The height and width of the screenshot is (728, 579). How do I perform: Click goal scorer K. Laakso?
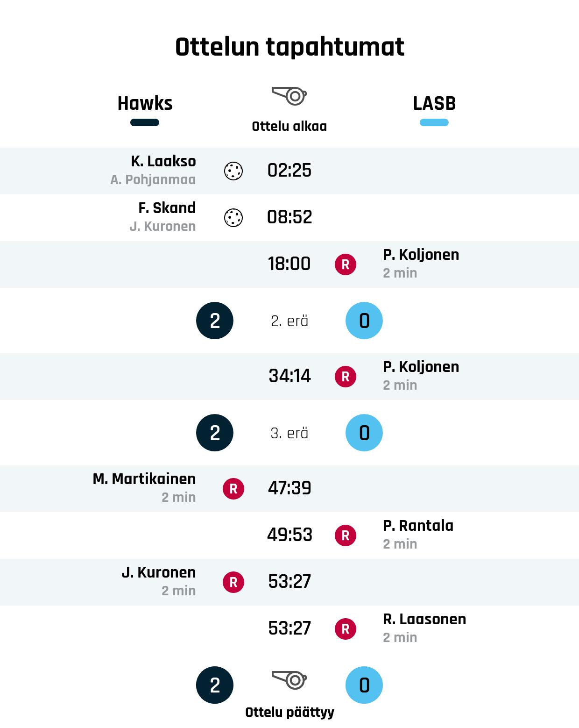click(x=163, y=161)
